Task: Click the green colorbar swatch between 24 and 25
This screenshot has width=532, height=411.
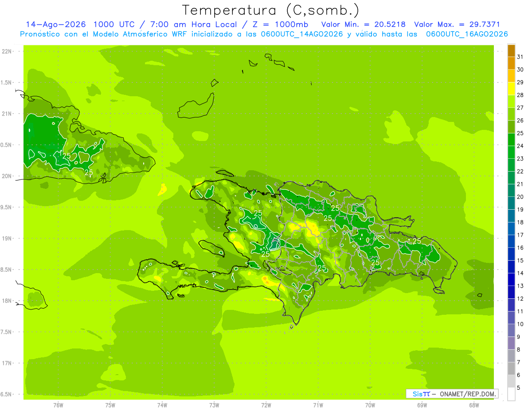Action: point(511,140)
